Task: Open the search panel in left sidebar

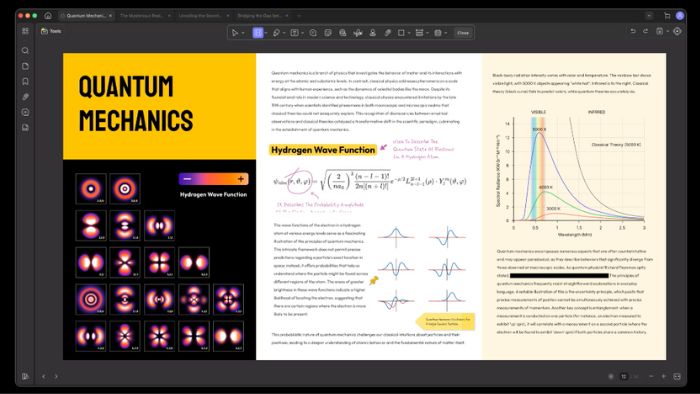Action: pyautogui.click(x=25, y=50)
